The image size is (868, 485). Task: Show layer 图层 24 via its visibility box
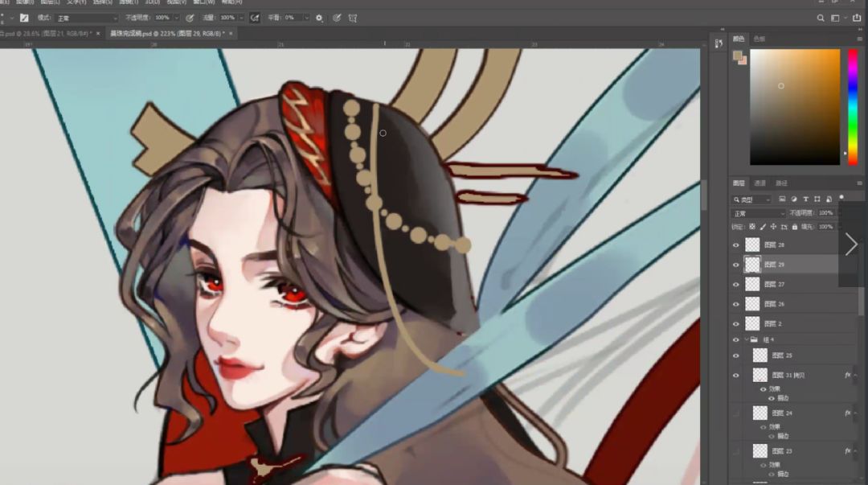tap(735, 413)
